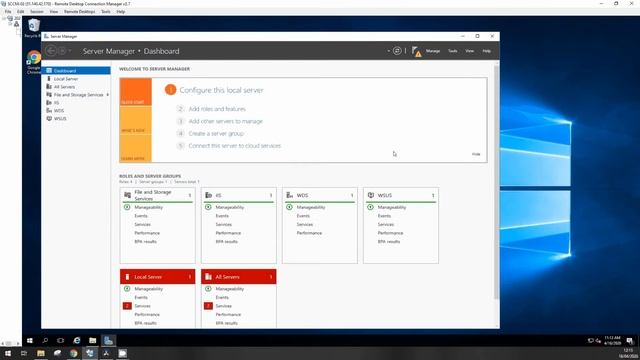Open the Tools menu in Server Manager
640x360 pixels.
[x=452, y=51]
